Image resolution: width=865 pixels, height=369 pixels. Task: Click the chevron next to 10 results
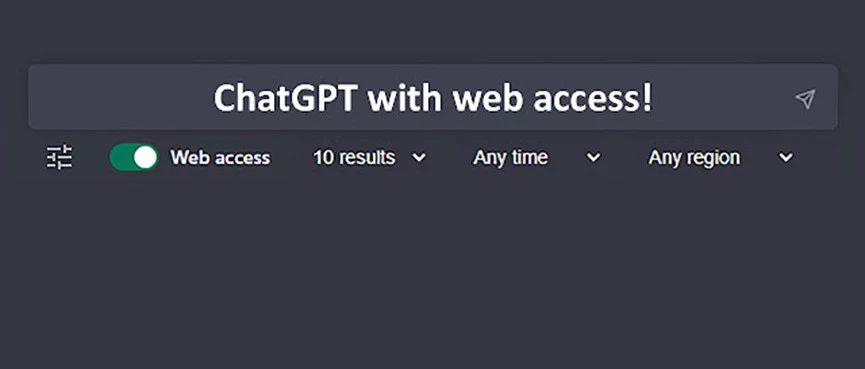(419, 158)
